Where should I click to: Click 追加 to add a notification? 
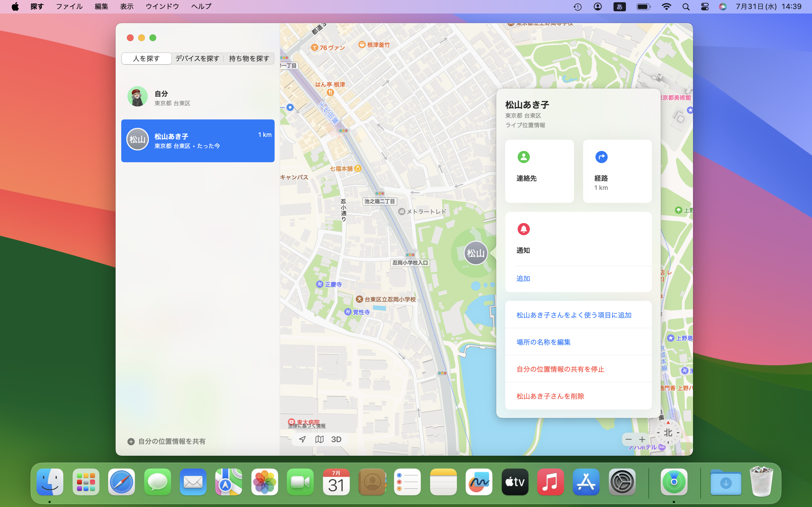[x=523, y=278]
